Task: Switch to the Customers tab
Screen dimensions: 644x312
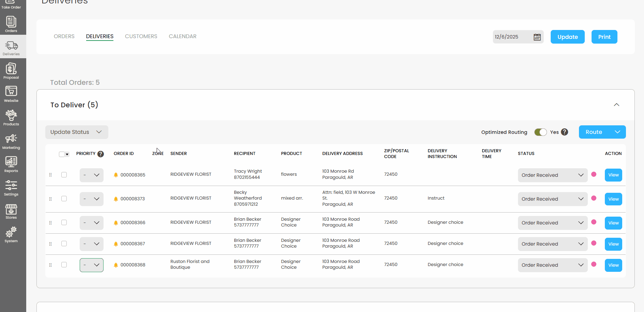Action: pyautogui.click(x=141, y=36)
